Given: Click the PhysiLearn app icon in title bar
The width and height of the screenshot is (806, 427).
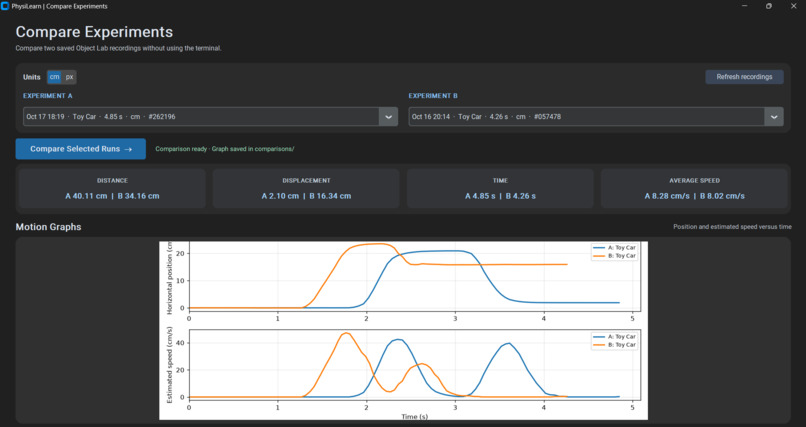Looking at the screenshot, I should pos(5,6).
